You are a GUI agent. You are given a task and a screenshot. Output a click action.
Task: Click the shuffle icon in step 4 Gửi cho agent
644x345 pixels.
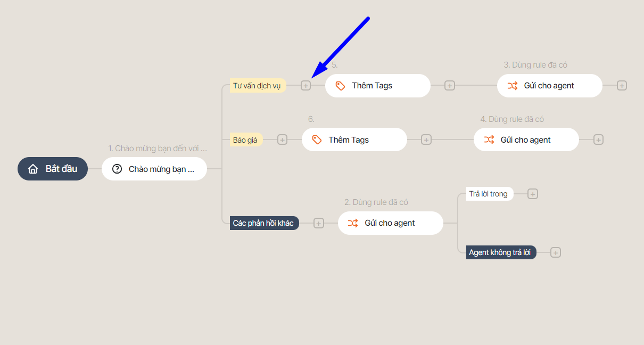489,139
